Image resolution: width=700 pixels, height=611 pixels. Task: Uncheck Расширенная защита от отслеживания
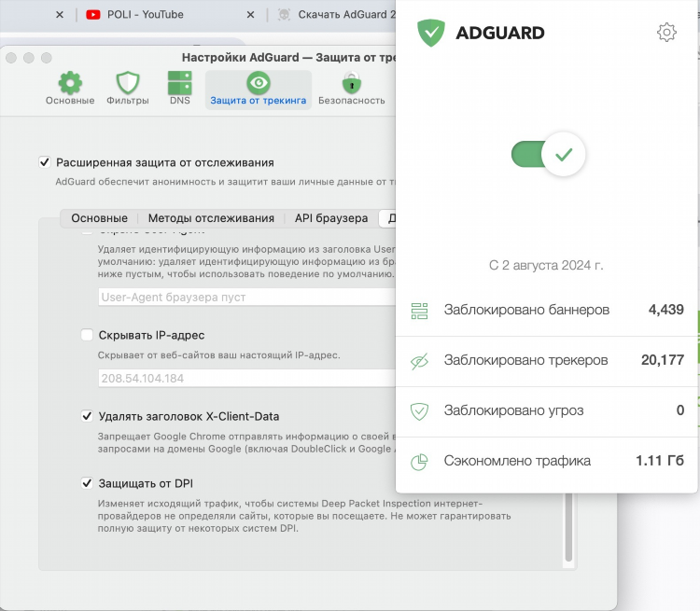click(44, 162)
